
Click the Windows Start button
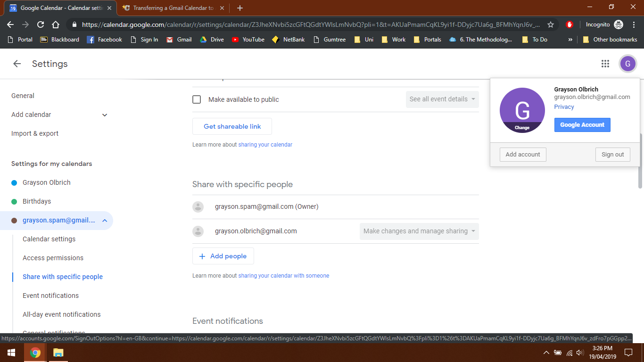tap(11, 353)
